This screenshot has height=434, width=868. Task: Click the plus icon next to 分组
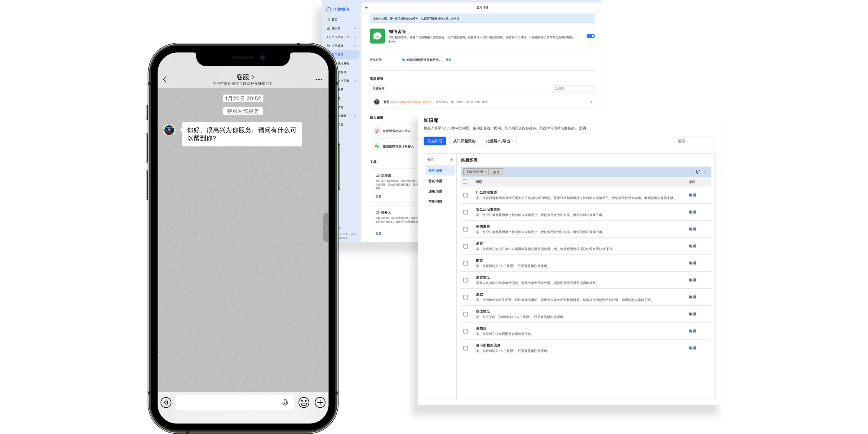[x=452, y=160]
